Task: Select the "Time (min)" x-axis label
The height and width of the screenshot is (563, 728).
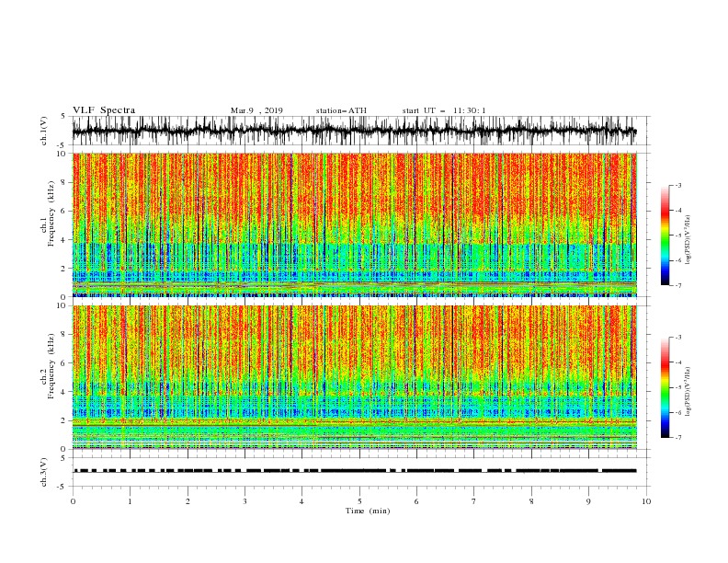Action: tap(368, 511)
